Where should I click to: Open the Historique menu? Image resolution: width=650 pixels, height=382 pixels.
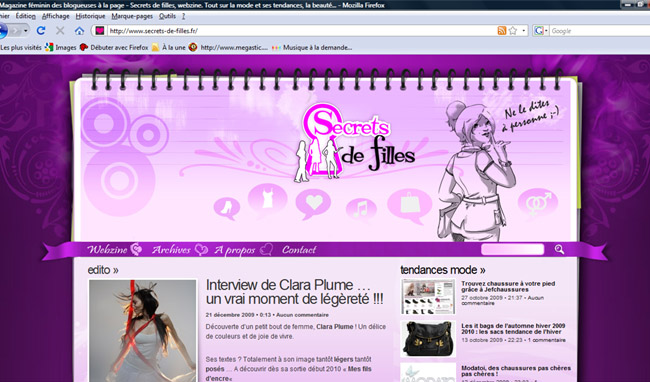(x=90, y=16)
